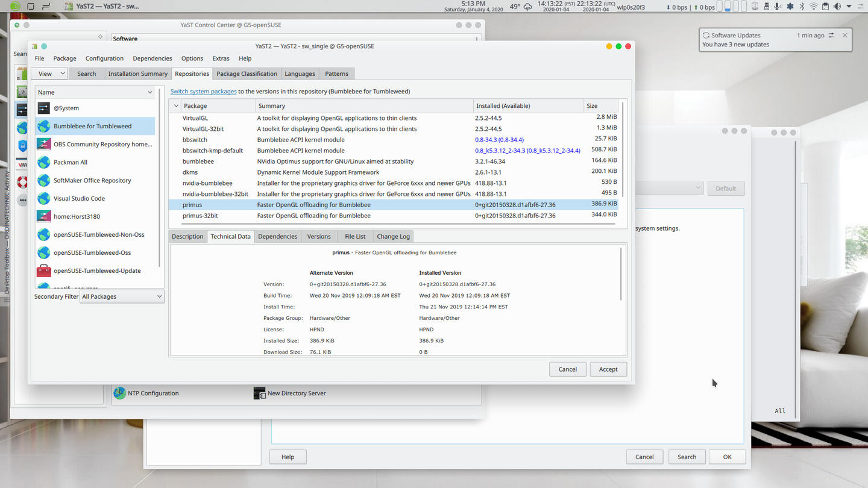
Task: Open the clipboard tray icon
Action: tap(825, 7)
